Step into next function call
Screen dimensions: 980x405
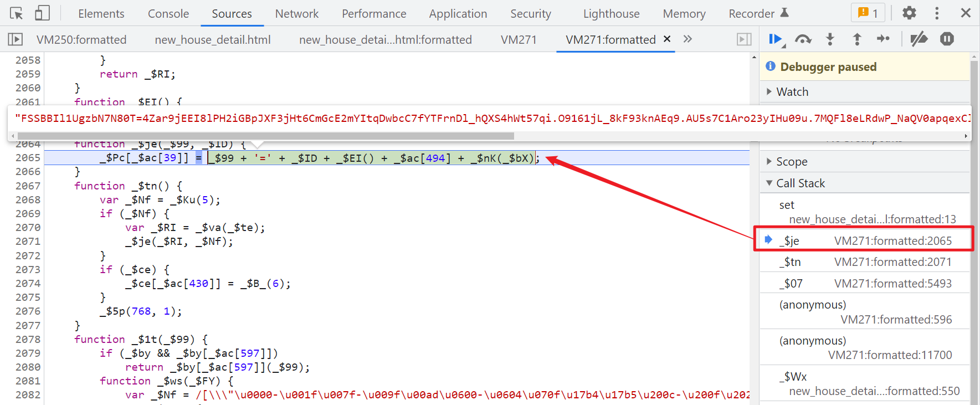(830, 39)
